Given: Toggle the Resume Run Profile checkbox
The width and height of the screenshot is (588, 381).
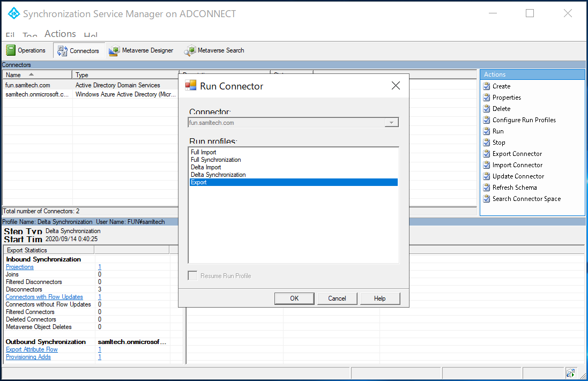Looking at the screenshot, I should (192, 276).
